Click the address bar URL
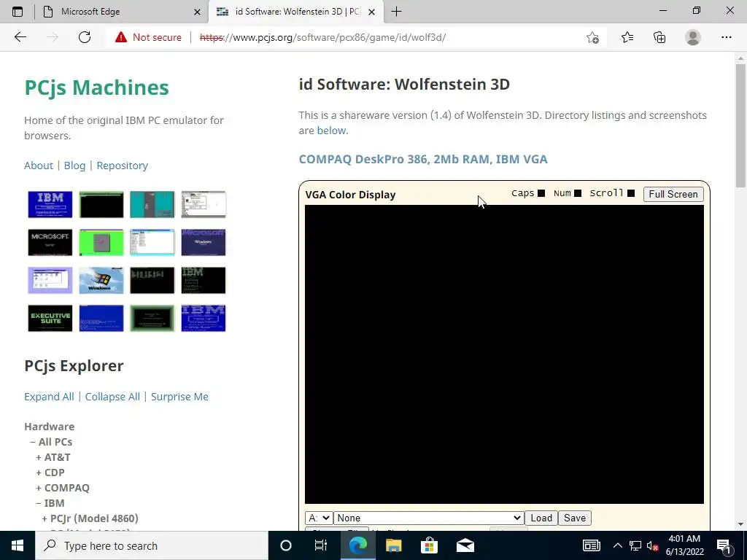747x560 pixels. pyautogui.click(x=322, y=37)
